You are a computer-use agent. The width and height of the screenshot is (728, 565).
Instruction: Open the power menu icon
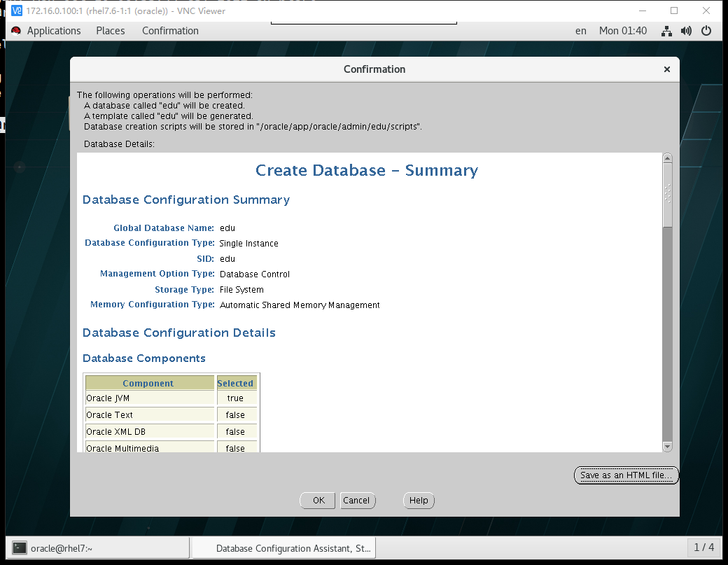[706, 31]
